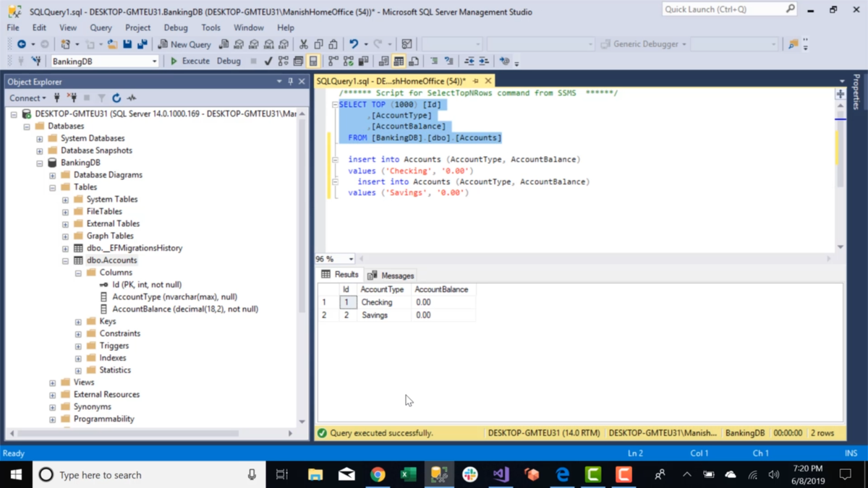
Task: Click the XMLA Query icon
Action: point(268,44)
